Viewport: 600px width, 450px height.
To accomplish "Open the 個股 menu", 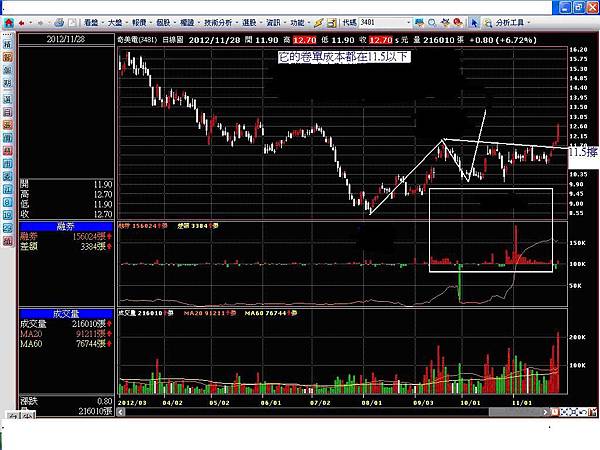I will 163,23.
